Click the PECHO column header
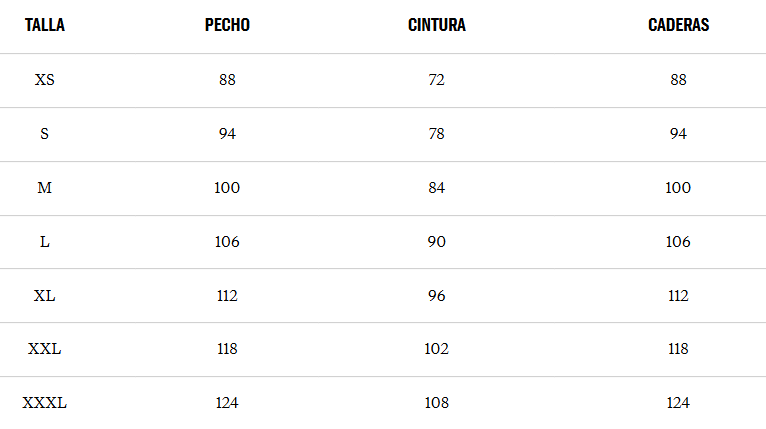 click(x=227, y=25)
